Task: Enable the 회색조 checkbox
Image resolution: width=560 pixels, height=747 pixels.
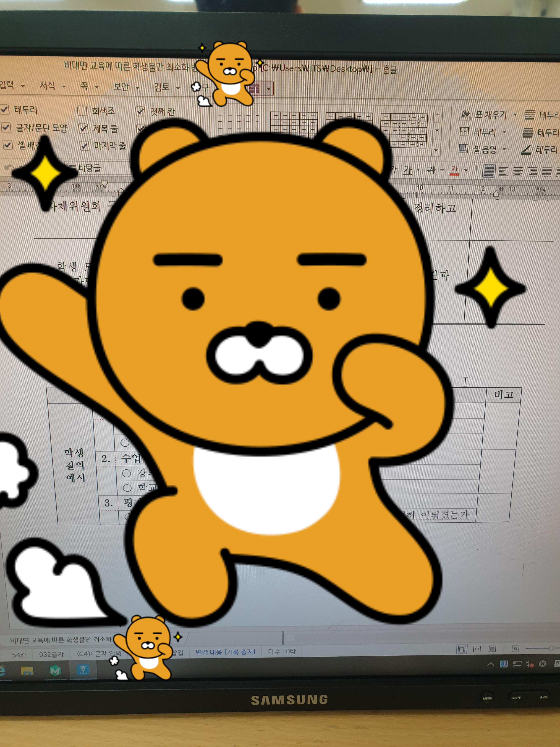Action: pos(82,111)
